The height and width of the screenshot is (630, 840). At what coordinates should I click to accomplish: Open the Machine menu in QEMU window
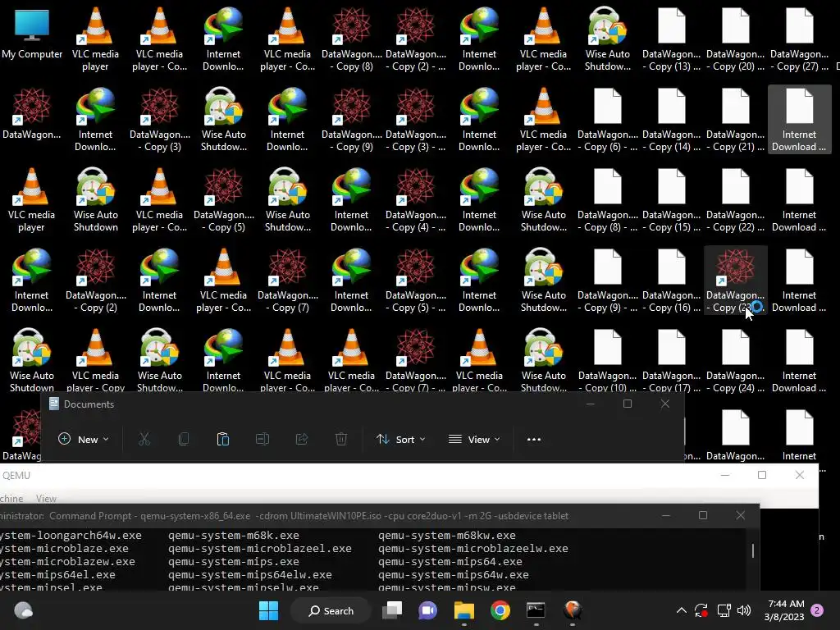[x=11, y=499]
